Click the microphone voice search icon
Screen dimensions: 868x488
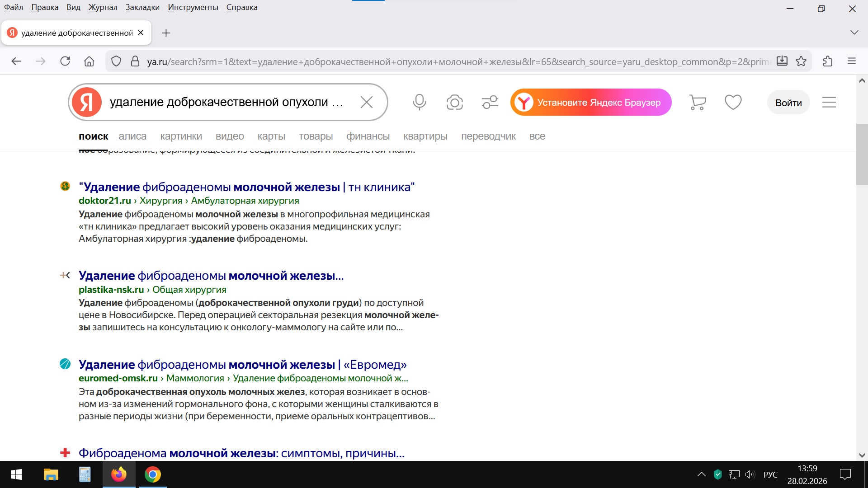click(419, 102)
